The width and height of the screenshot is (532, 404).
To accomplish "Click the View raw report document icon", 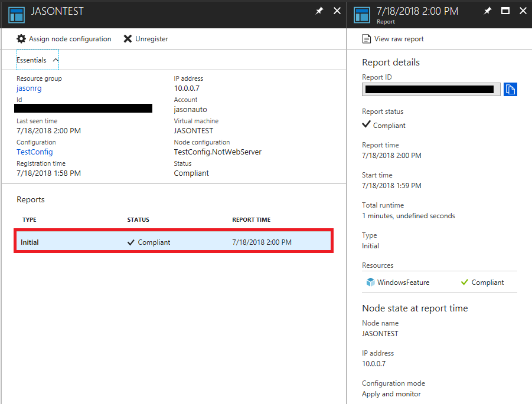I will pos(367,39).
